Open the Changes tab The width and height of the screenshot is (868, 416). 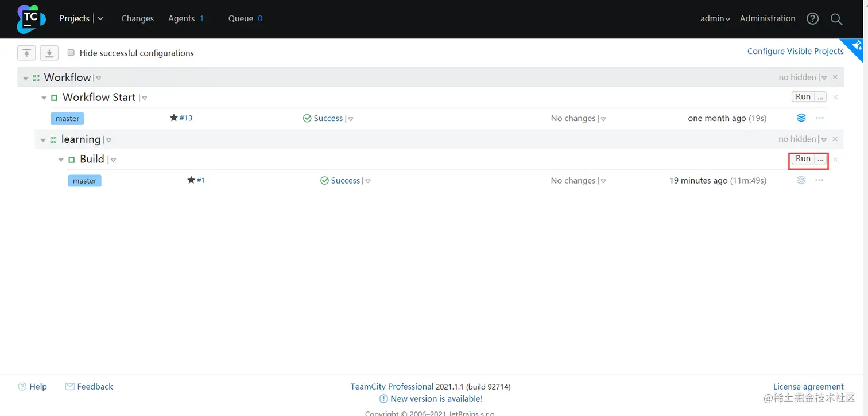[x=138, y=18]
